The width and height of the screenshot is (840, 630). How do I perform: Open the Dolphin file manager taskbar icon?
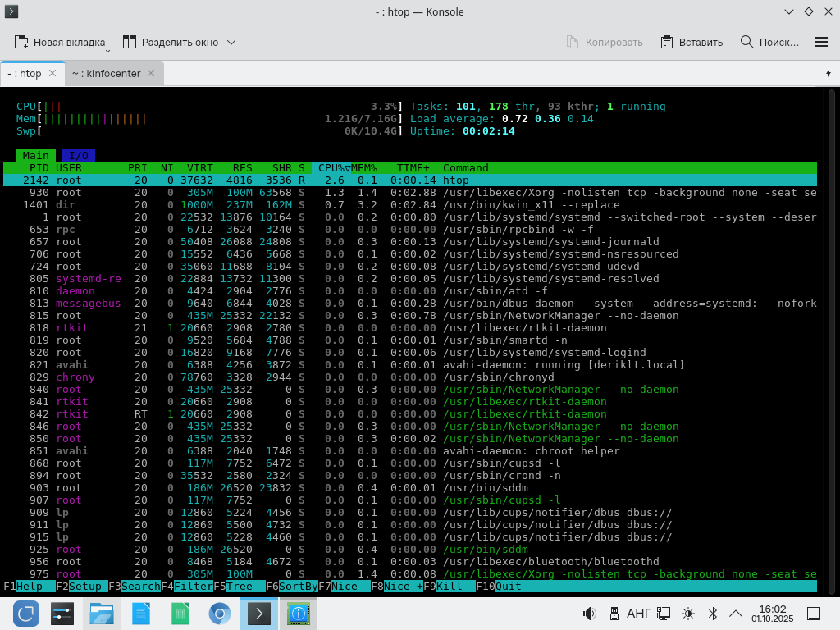click(x=102, y=613)
